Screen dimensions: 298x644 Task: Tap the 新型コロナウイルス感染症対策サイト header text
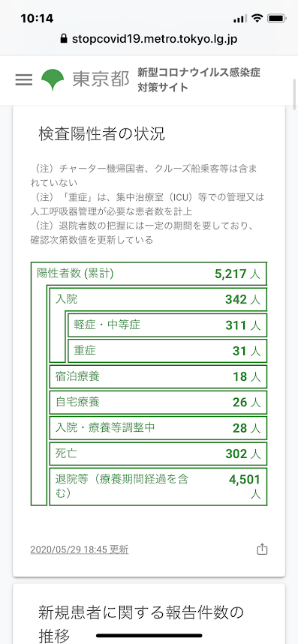[x=199, y=79]
